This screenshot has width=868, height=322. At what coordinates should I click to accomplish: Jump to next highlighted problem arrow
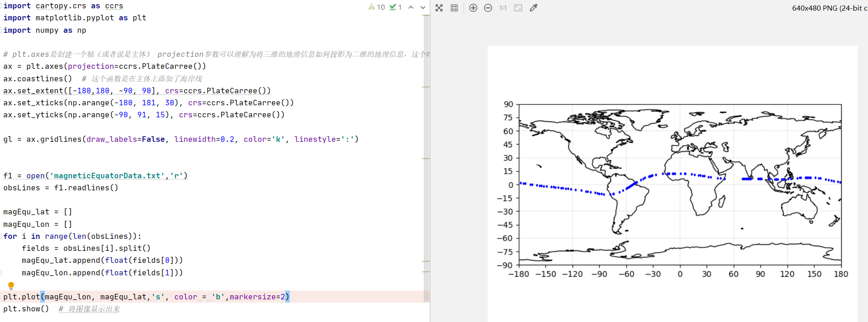[x=422, y=7]
